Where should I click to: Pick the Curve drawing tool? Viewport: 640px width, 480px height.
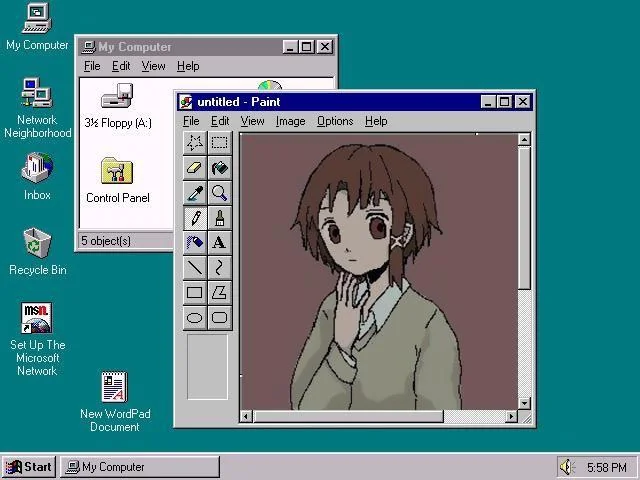(219, 268)
